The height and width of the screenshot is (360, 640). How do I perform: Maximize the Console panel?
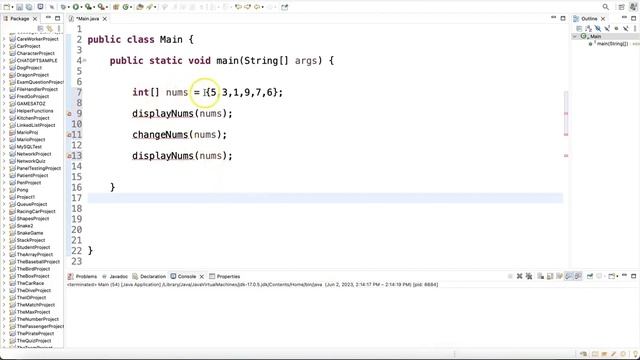(633, 276)
